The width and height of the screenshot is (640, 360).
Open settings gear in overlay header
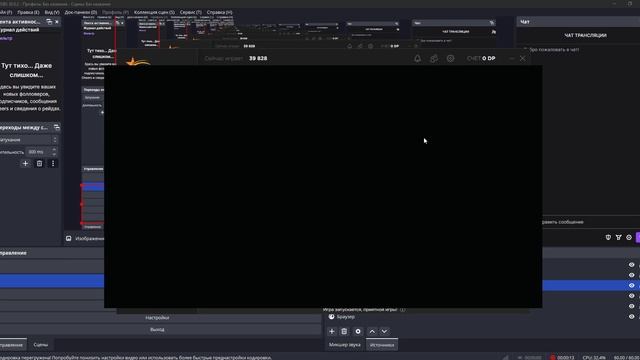[x=450, y=58]
